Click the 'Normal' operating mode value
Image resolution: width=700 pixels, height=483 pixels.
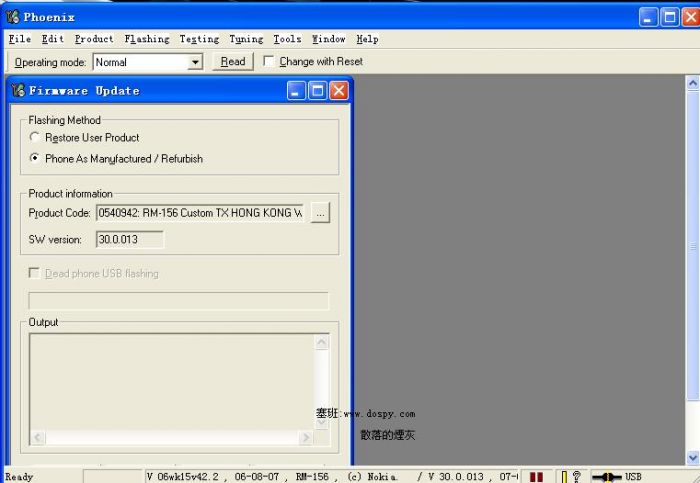click(x=111, y=62)
